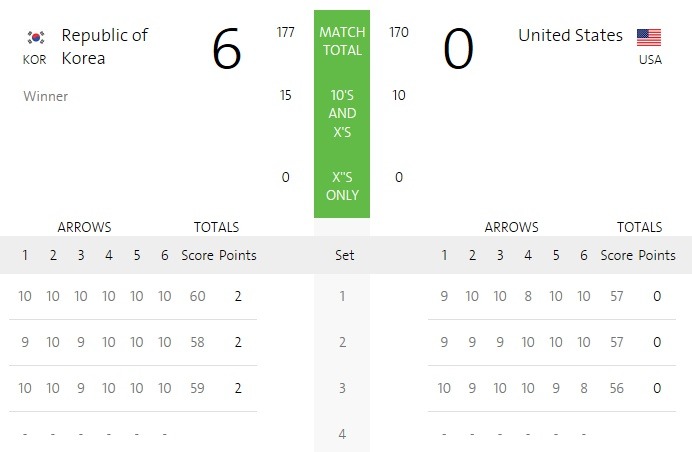
Task: Select Korea's set 1 score of 60
Action: (x=197, y=296)
